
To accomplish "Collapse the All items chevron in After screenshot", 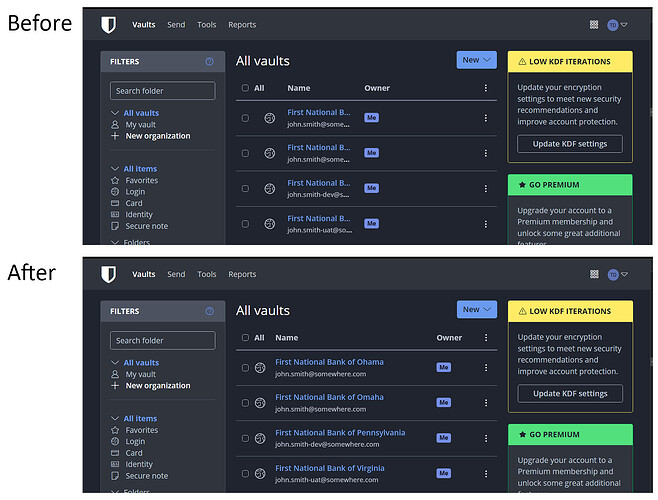I will click(115, 419).
